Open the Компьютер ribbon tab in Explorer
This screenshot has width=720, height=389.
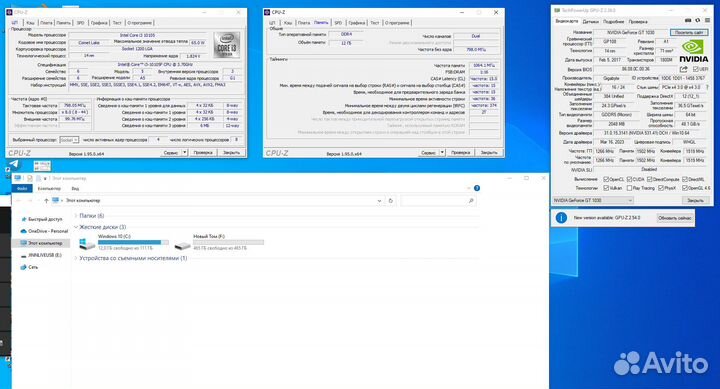click(x=49, y=188)
